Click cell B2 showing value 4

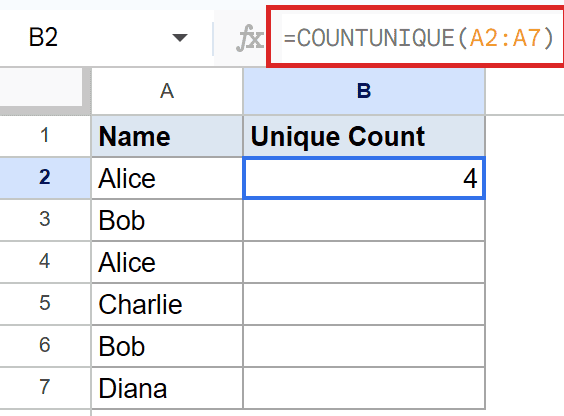coord(364,178)
